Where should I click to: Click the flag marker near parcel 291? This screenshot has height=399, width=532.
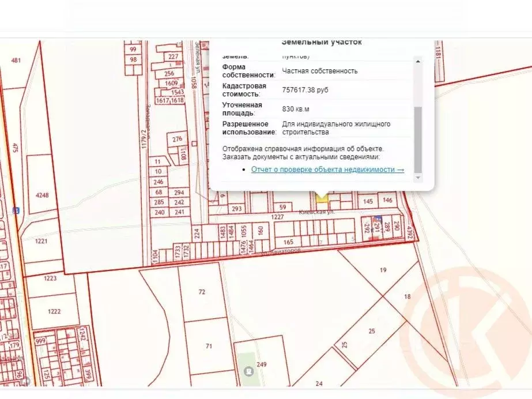pyautogui.click(x=377, y=218)
